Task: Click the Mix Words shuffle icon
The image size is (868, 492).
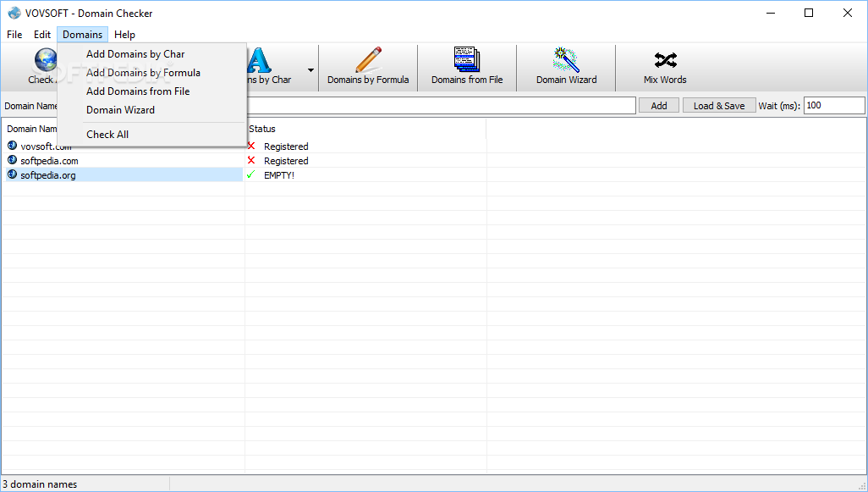Action: pyautogui.click(x=666, y=59)
